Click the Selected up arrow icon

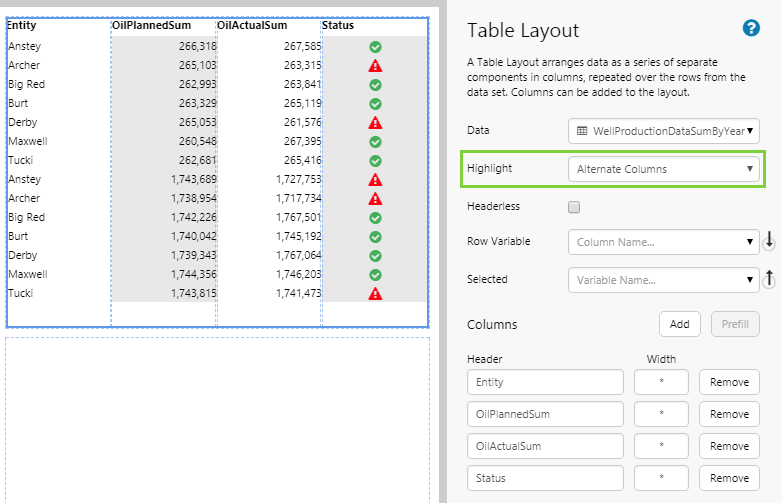tap(769, 280)
